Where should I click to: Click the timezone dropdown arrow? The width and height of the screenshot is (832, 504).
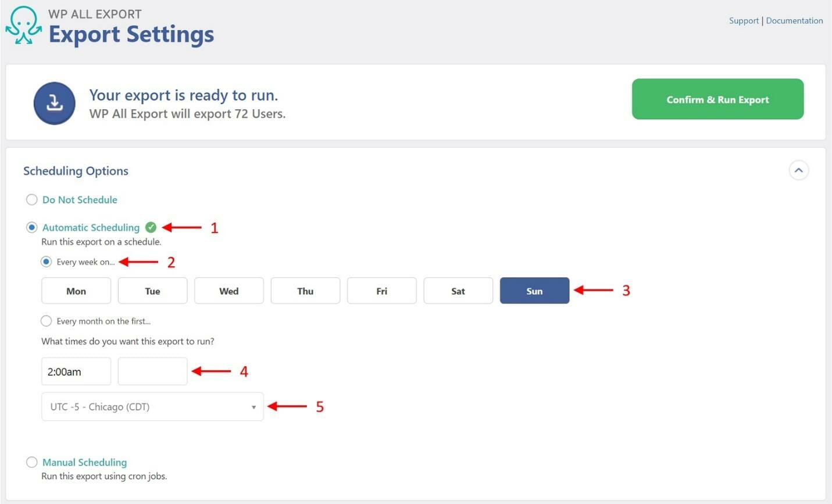[253, 407]
